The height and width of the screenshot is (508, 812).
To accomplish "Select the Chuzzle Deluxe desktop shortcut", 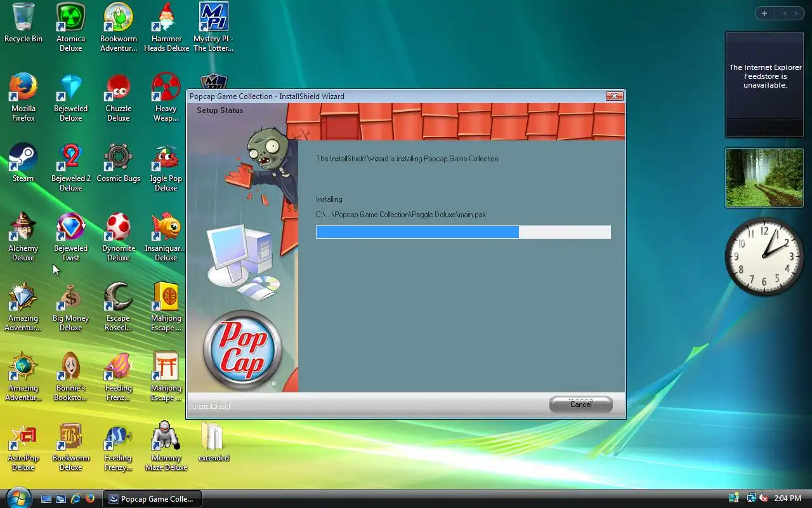I will pos(119,97).
